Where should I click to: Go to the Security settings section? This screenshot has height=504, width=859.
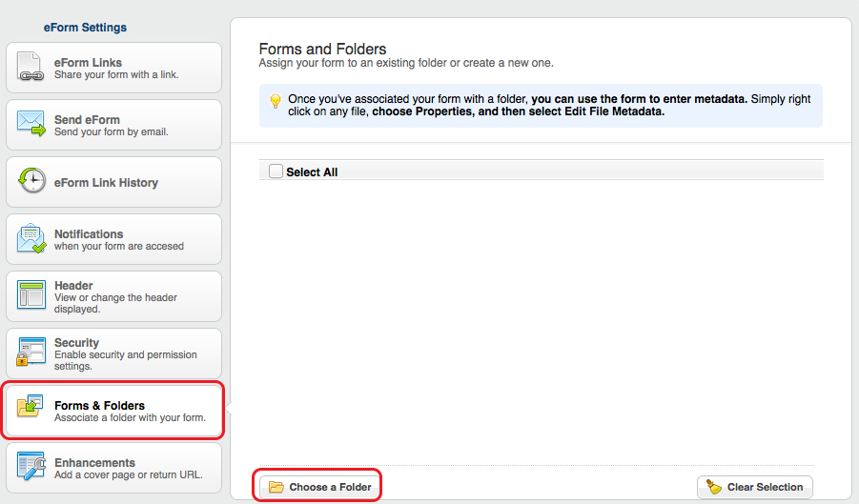click(x=114, y=353)
